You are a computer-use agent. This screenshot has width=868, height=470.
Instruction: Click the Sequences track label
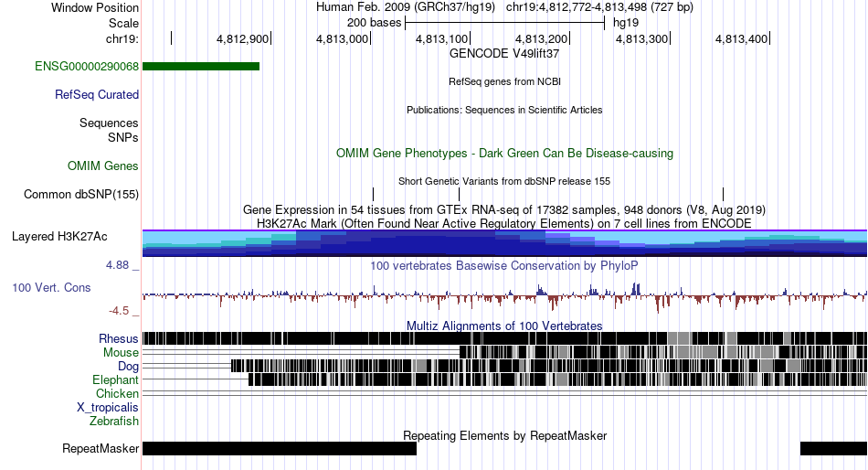point(109,123)
